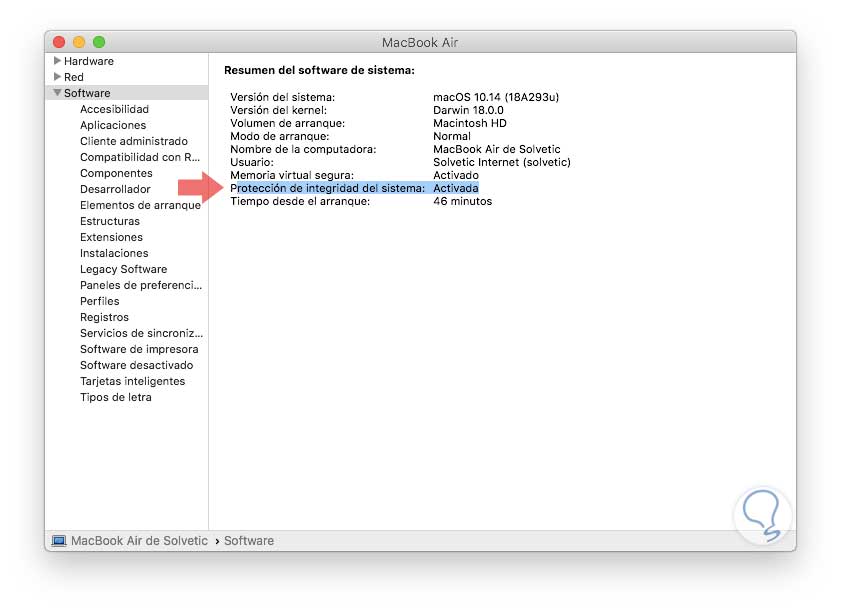The width and height of the screenshot is (841, 610).
Task: Select the Software category row
Action: [127, 93]
